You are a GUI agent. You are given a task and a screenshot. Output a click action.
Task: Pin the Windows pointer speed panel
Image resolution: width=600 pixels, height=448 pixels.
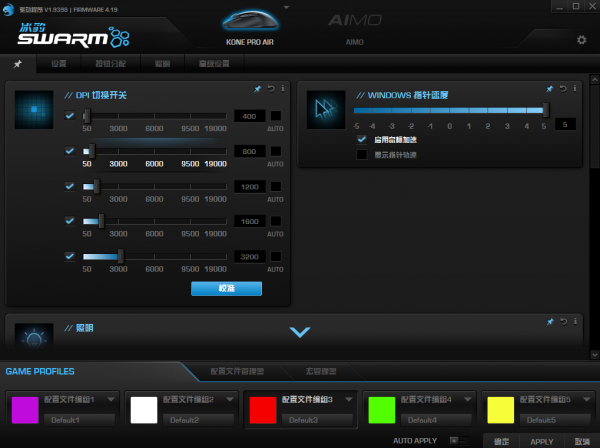tap(548, 88)
